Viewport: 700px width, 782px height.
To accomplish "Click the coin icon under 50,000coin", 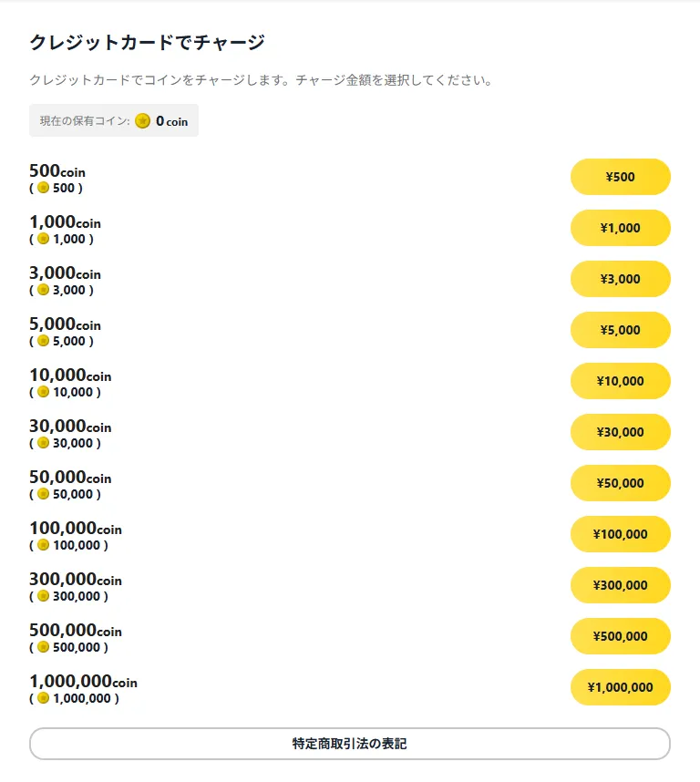I will 44,494.
